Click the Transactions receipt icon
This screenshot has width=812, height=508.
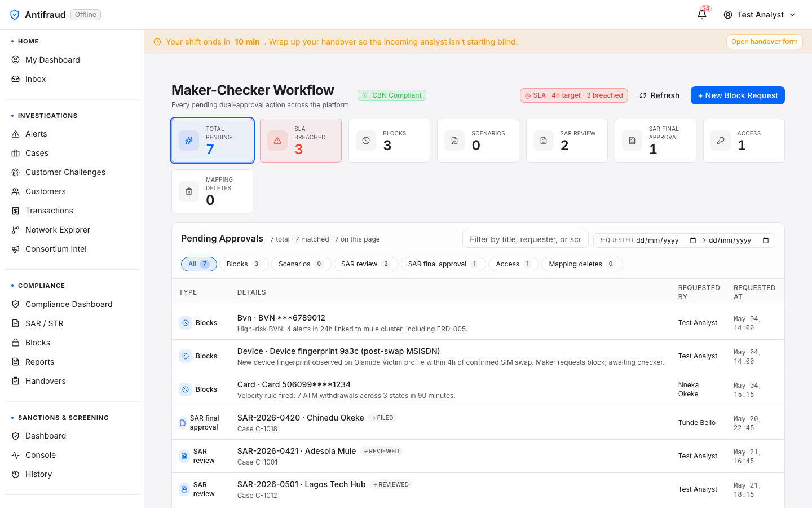pos(16,211)
